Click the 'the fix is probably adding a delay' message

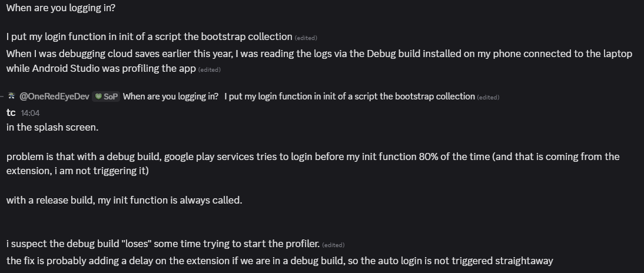[280, 260]
